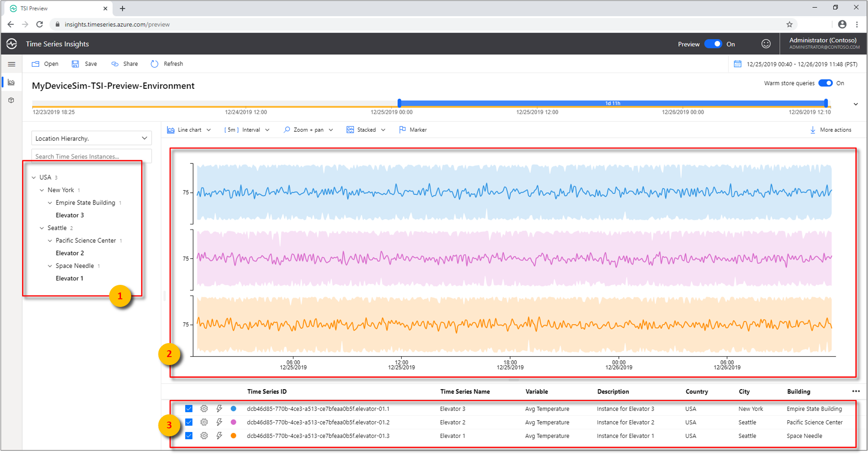Select the analytics chart icon in left sidebar
Viewport: 868px width, 455px height.
pos(11,82)
